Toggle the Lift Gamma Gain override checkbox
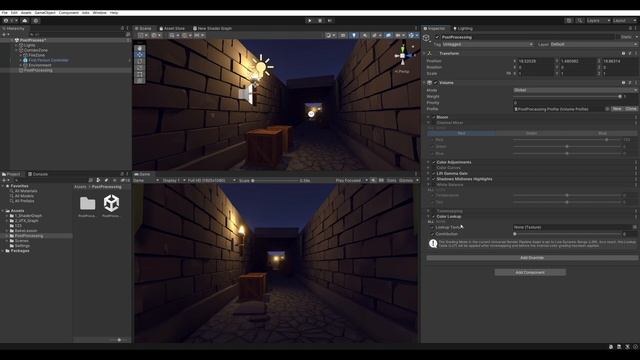The image size is (640, 360). point(433,173)
